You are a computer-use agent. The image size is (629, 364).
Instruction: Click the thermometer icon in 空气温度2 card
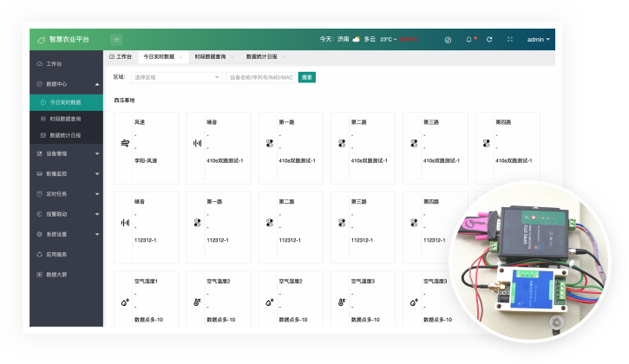[198, 302]
